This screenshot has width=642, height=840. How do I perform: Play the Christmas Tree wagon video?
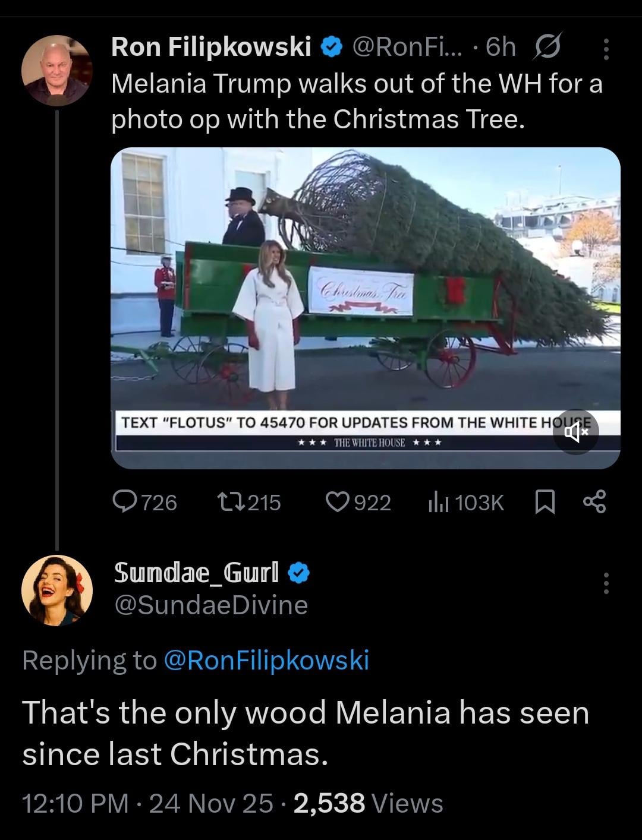[x=365, y=297]
